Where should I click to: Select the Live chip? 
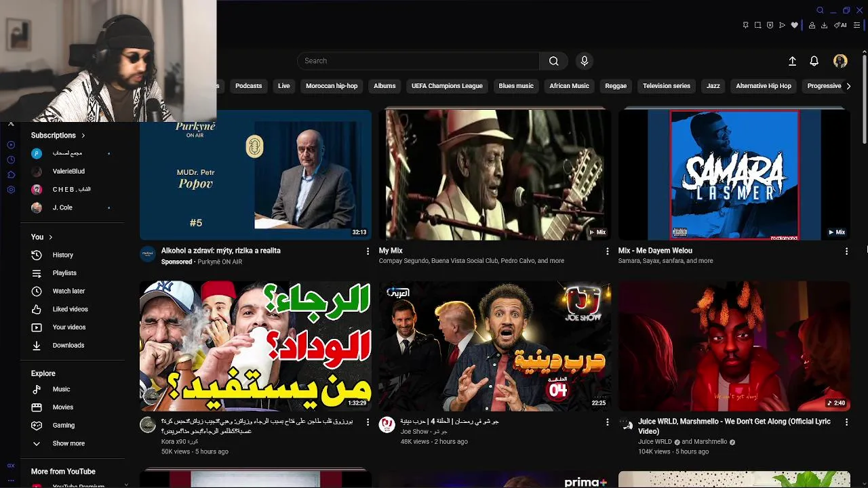coord(283,86)
